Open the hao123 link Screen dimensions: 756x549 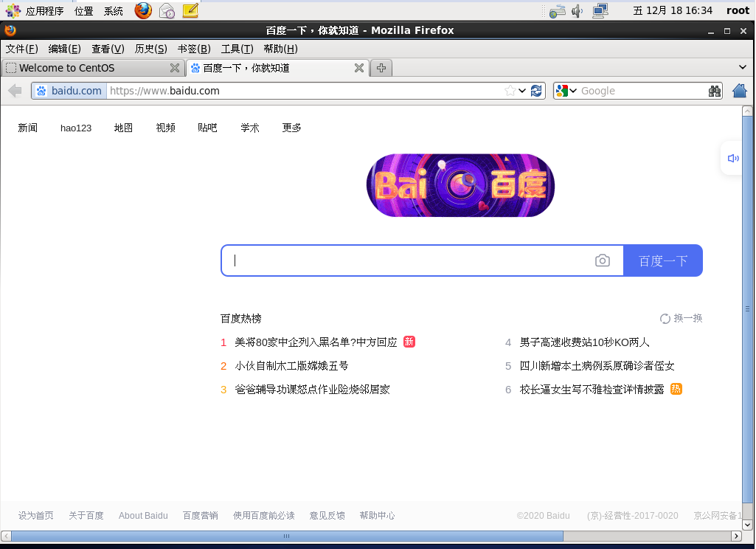76,128
